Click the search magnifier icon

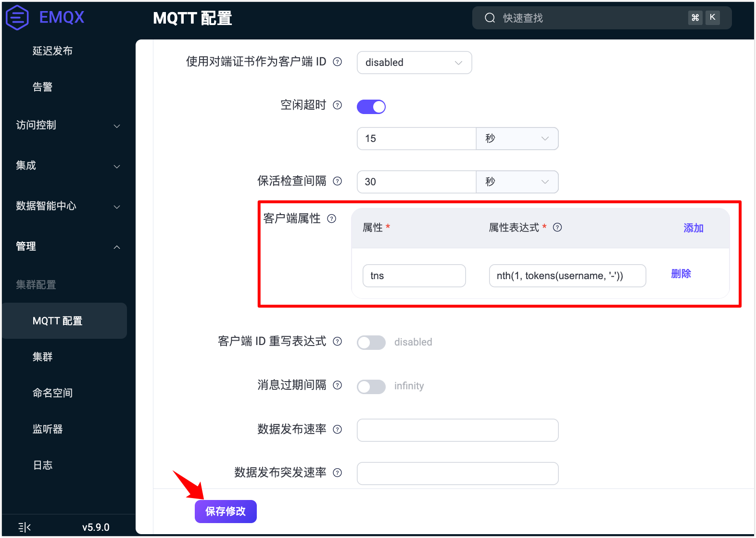point(490,18)
